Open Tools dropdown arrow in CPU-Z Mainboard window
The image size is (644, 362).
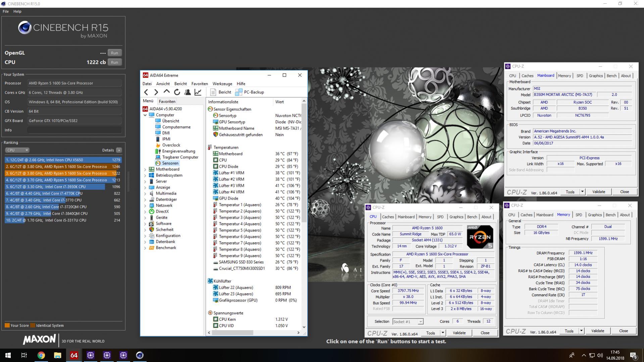[582, 192]
